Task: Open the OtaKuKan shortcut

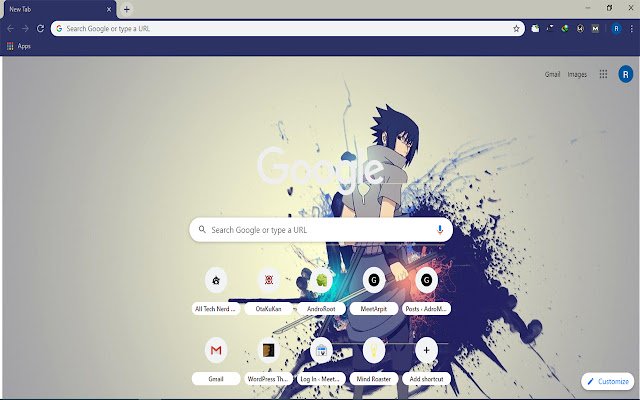Action: [x=269, y=291]
